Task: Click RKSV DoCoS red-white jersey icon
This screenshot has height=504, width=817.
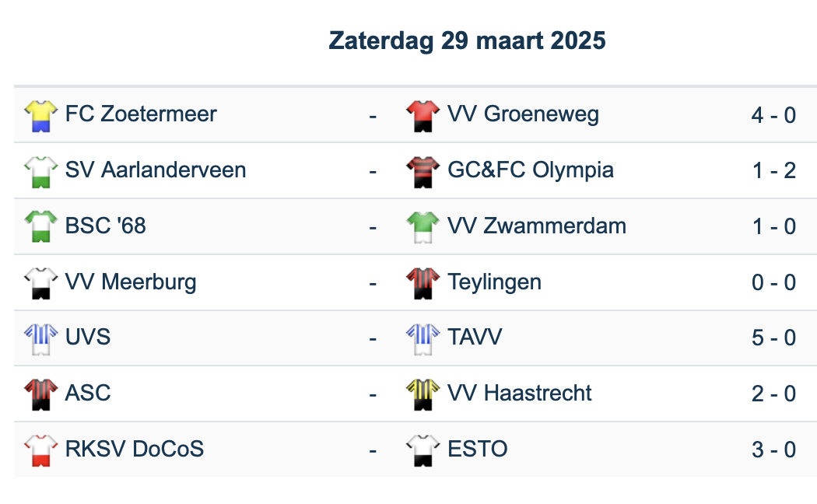Action: [40, 450]
